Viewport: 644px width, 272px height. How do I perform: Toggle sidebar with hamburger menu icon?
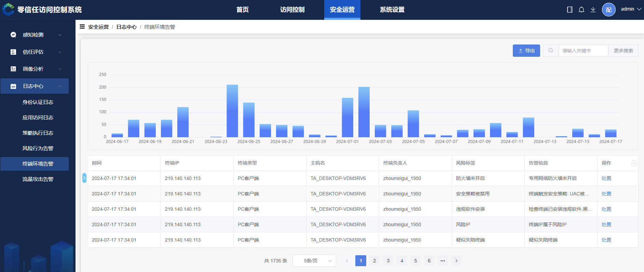[x=82, y=27]
